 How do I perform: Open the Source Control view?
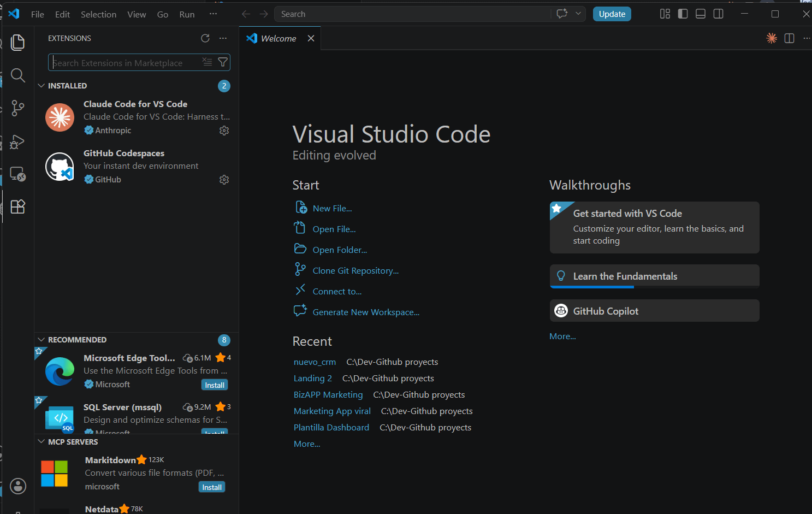point(18,108)
